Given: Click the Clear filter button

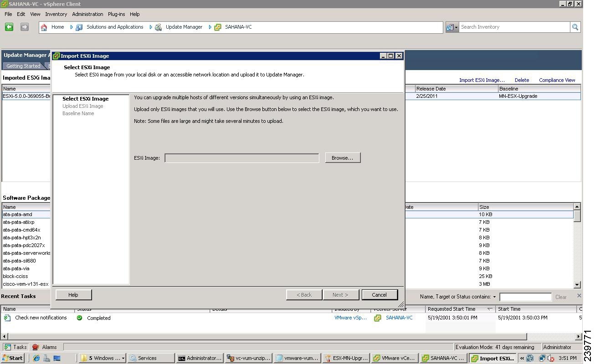Looking at the screenshot, I should 561,297.
